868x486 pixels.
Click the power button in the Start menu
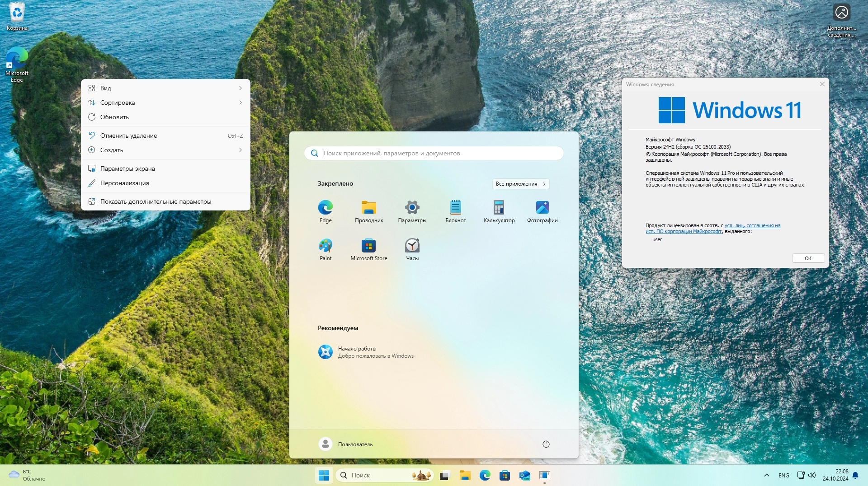(x=546, y=444)
